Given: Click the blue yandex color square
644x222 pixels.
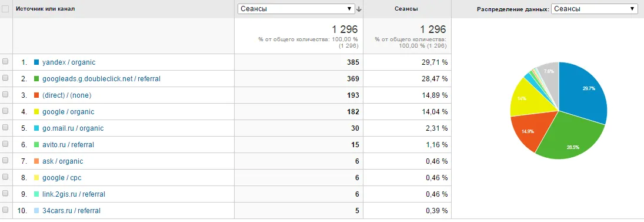Looking at the screenshot, I should [36, 62].
